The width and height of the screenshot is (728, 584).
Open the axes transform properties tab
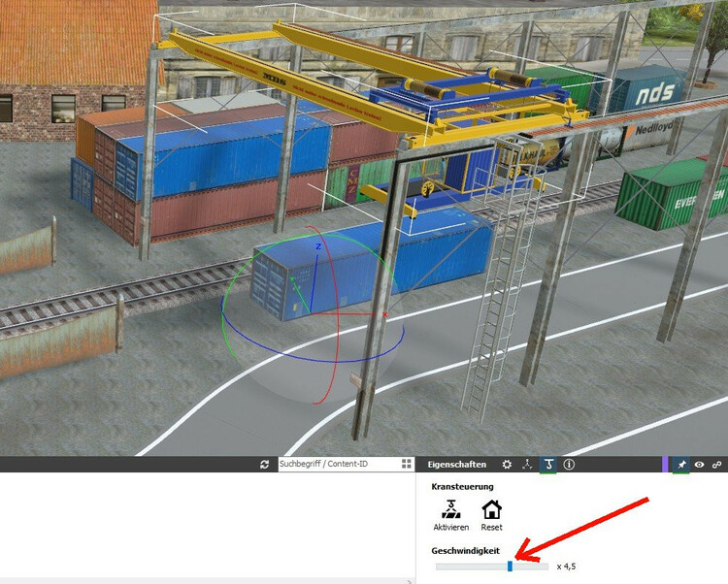point(527,465)
